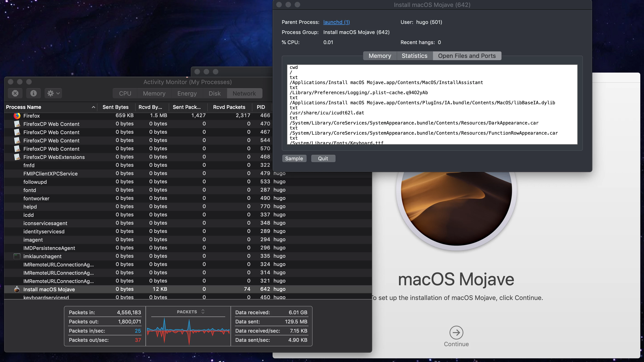Click the Sample button

[x=294, y=158]
